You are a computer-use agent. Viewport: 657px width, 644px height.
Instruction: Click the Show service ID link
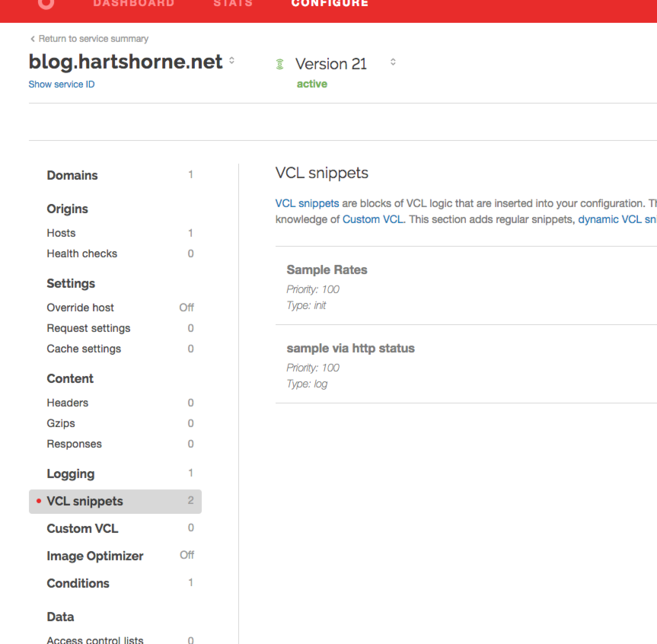[62, 84]
